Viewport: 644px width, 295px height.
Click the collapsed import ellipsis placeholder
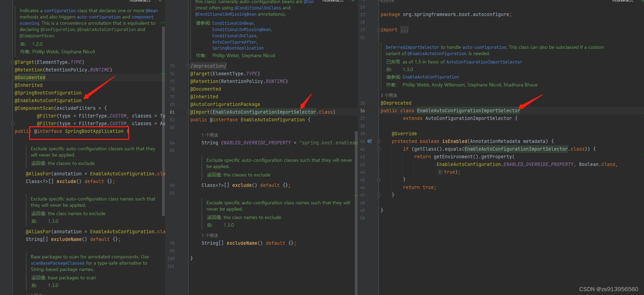tap(404, 30)
